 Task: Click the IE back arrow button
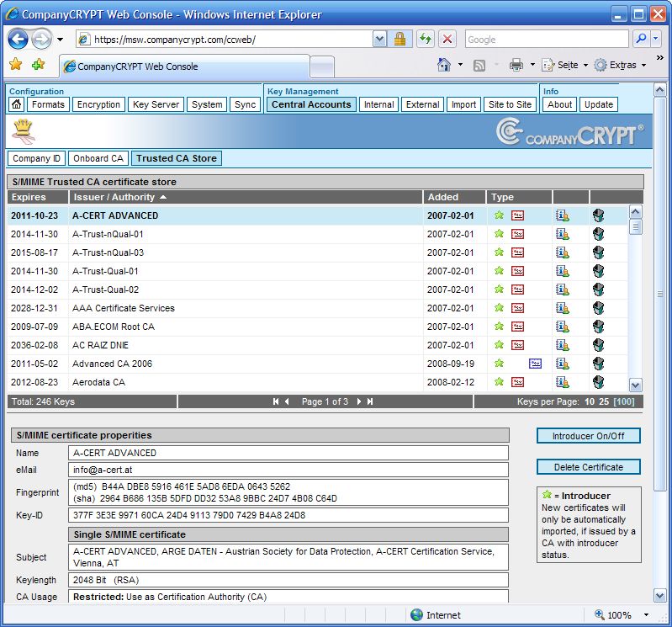pyautogui.click(x=18, y=40)
